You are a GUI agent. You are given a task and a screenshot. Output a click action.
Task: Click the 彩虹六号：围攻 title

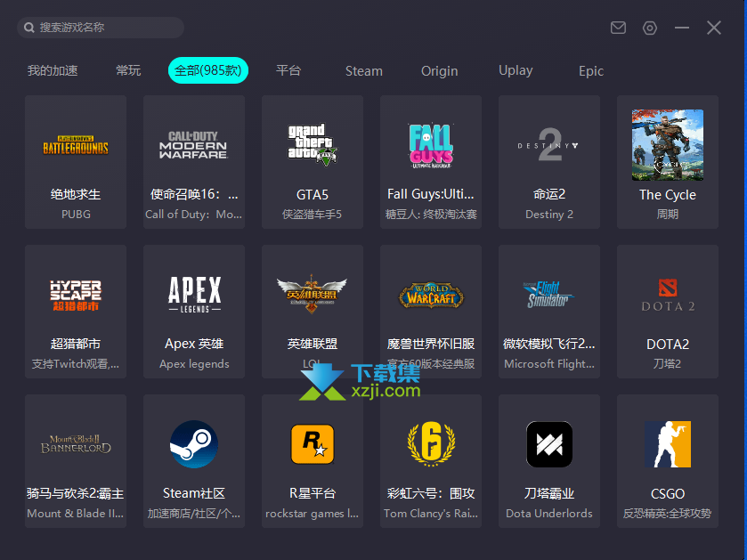(x=431, y=493)
